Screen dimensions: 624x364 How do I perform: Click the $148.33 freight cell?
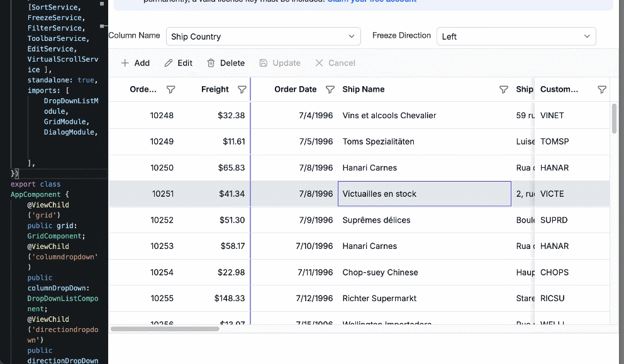pyautogui.click(x=229, y=299)
